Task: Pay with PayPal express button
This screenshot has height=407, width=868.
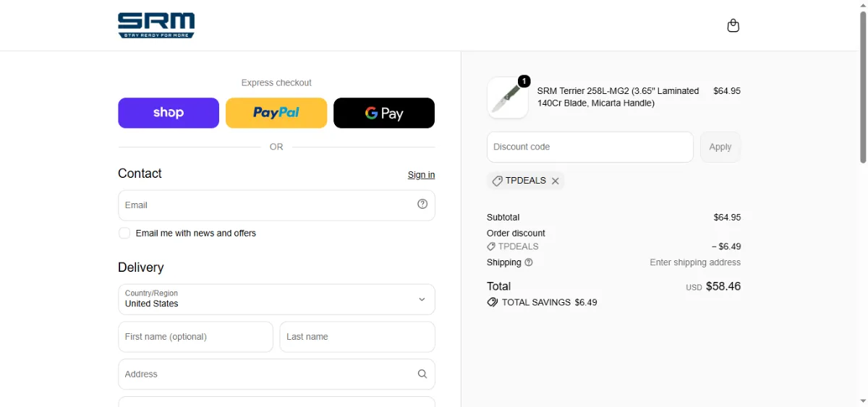Action: (x=276, y=113)
